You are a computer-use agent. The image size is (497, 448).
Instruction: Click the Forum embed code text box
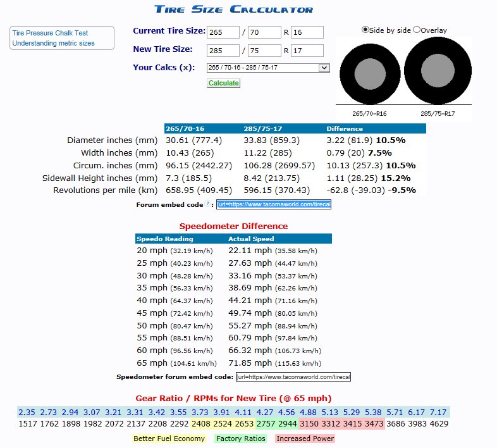click(274, 204)
